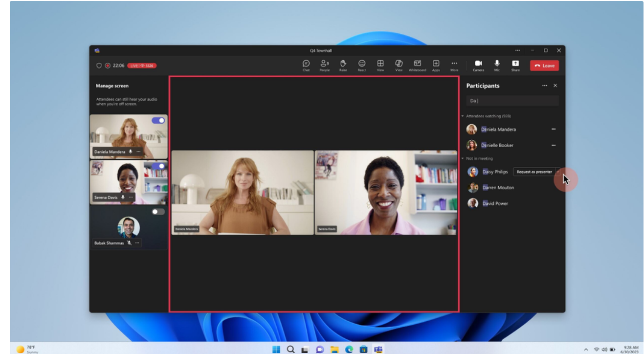Open the React emoji menu
644x354 pixels.
[362, 66]
